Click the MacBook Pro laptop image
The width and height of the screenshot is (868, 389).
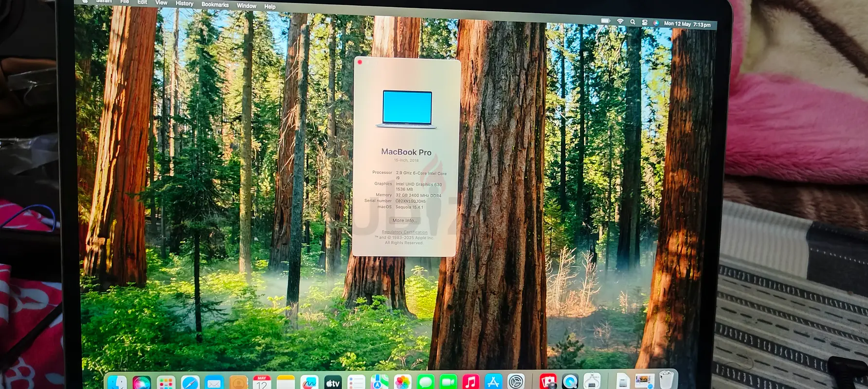[407, 109]
